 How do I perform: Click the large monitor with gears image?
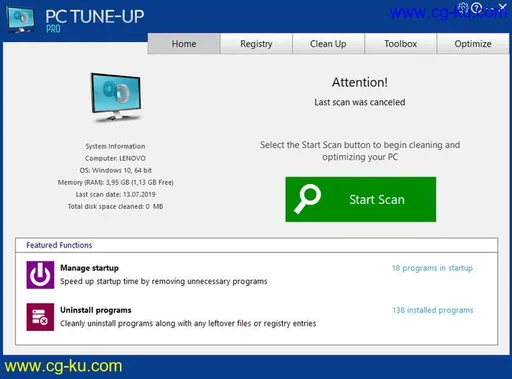coord(116,97)
